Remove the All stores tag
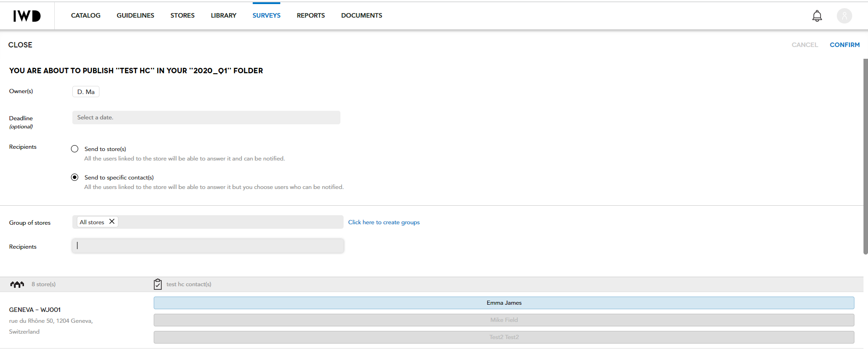This screenshot has width=868, height=349. (x=112, y=222)
